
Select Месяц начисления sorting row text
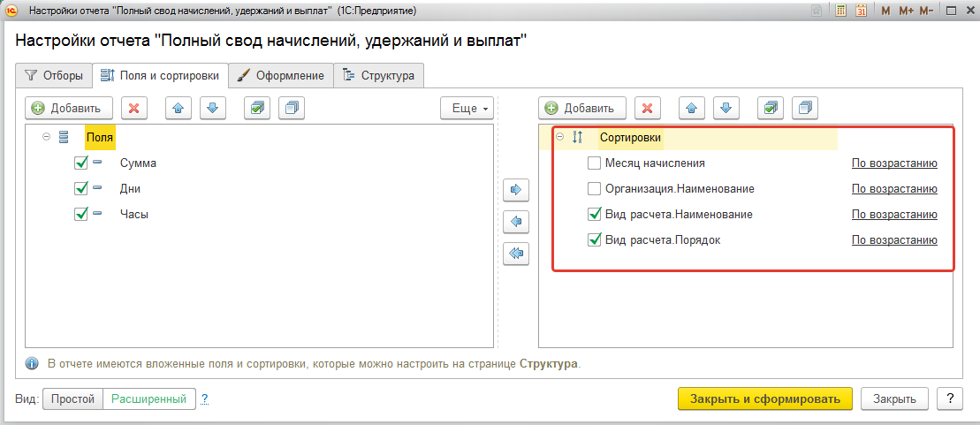(x=655, y=163)
